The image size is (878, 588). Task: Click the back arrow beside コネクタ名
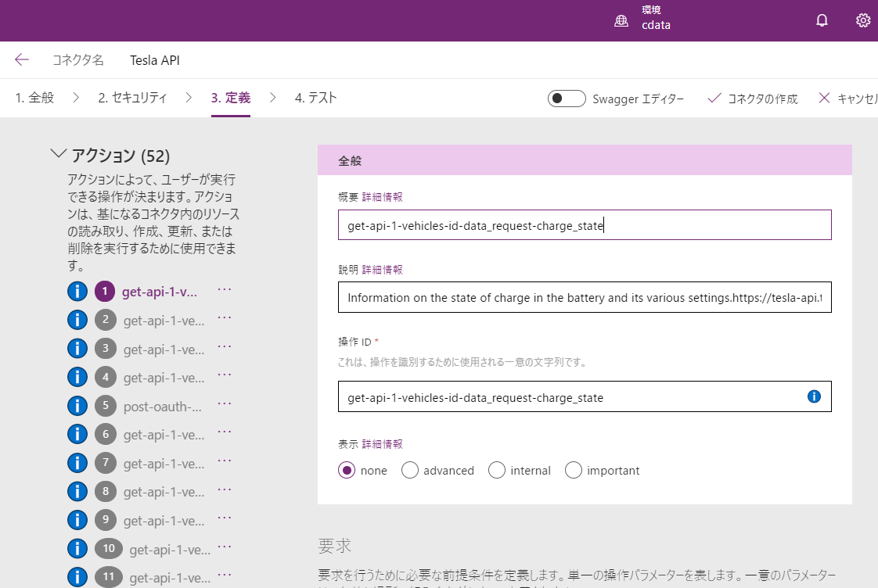pyautogui.click(x=22, y=60)
